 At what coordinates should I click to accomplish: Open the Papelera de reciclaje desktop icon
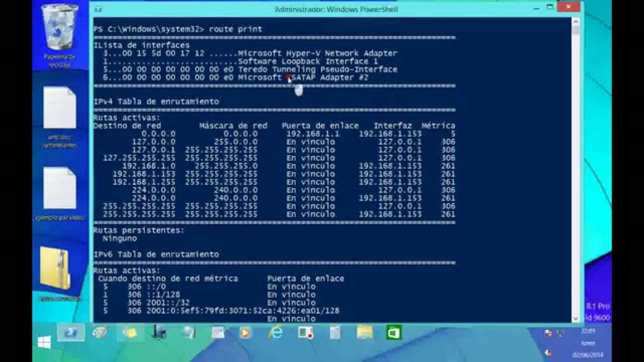pyautogui.click(x=59, y=35)
